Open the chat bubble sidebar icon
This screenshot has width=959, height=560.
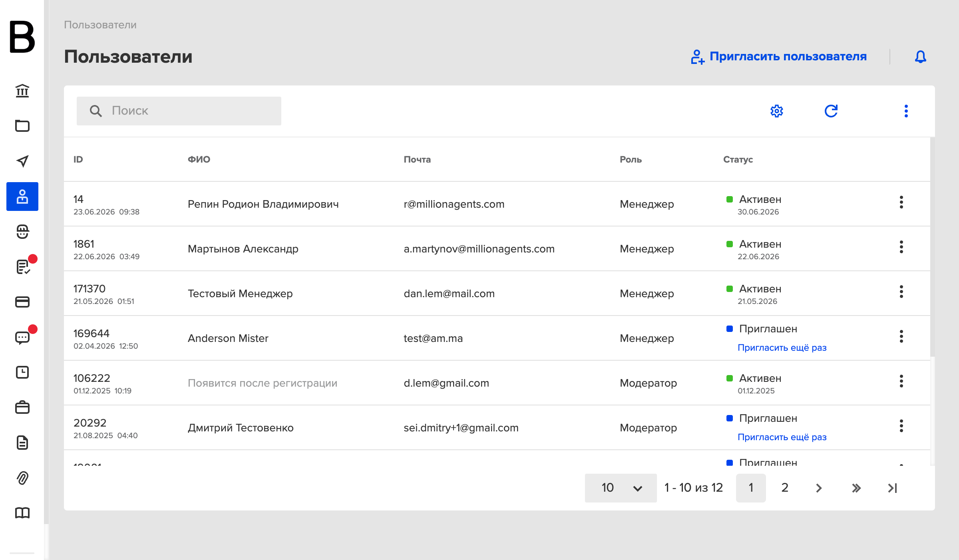[x=23, y=337]
